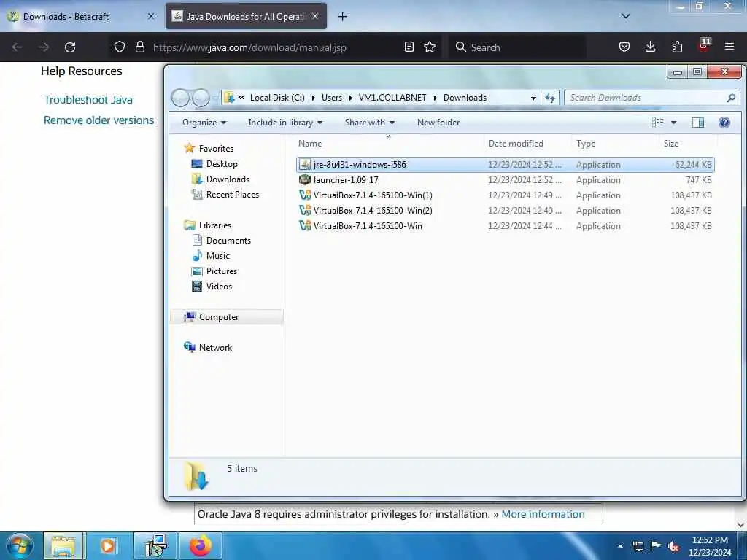The height and width of the screenshot is (560, 747).
Task: Close the Downloads - Betacraft tab
Action: pyautogui.click(x=151, y=16)
